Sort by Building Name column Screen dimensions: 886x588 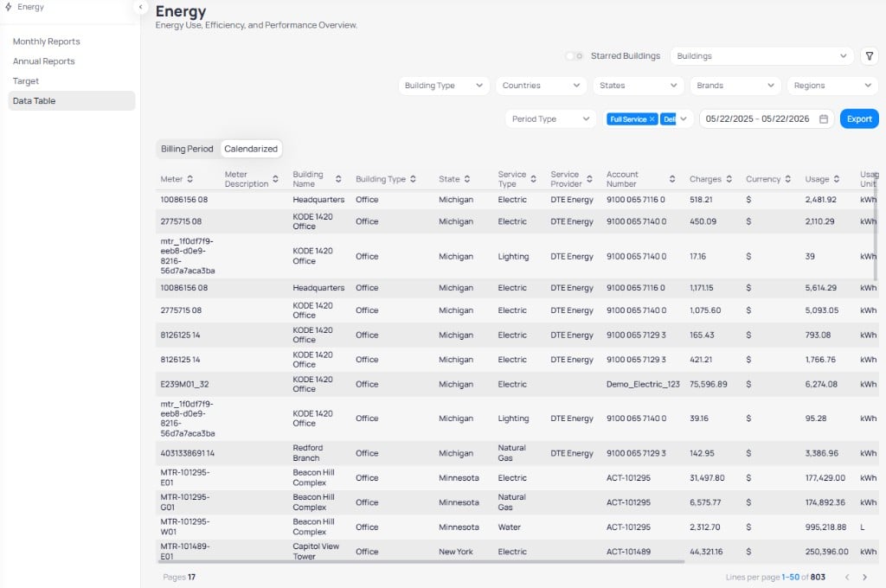coord(338,179)
